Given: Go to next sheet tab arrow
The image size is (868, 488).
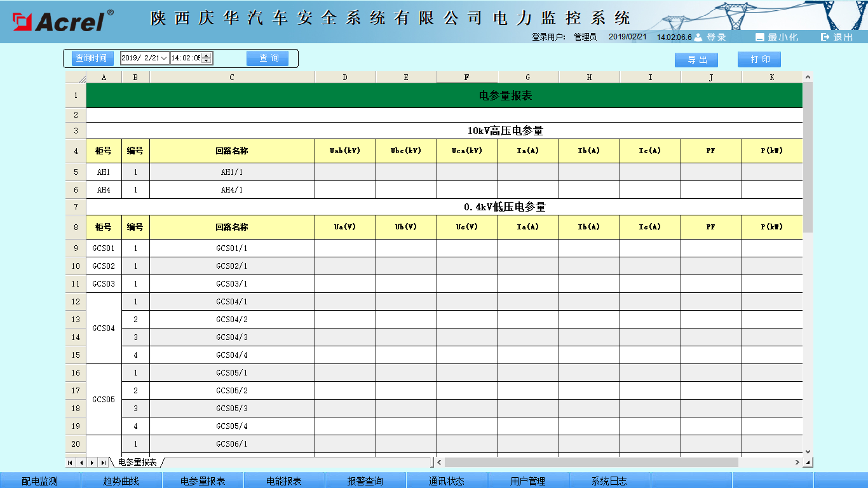Looking at the screenshot, I should tap(92, 463).
